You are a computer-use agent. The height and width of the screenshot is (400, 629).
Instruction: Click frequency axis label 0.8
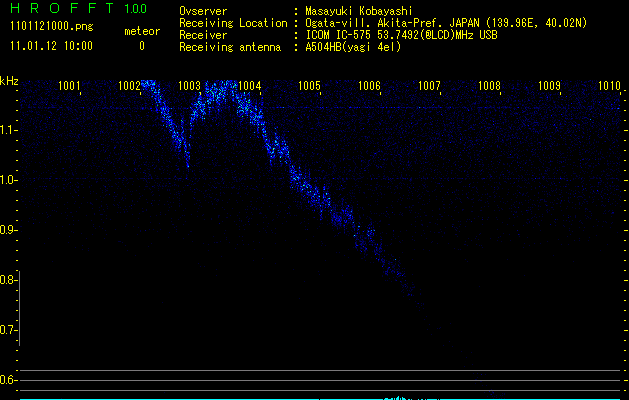(7, 280)
